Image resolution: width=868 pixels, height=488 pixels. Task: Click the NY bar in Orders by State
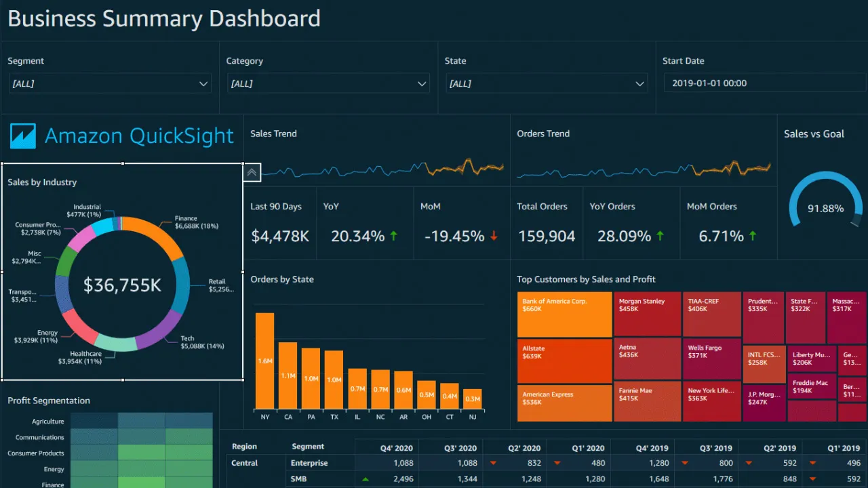(264, 361)
